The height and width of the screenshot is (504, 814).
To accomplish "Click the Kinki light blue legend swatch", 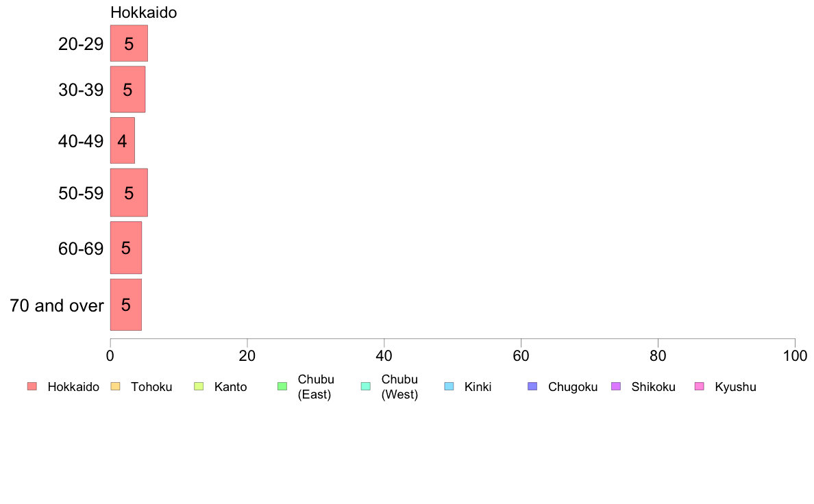I will (x=449, y=386).
